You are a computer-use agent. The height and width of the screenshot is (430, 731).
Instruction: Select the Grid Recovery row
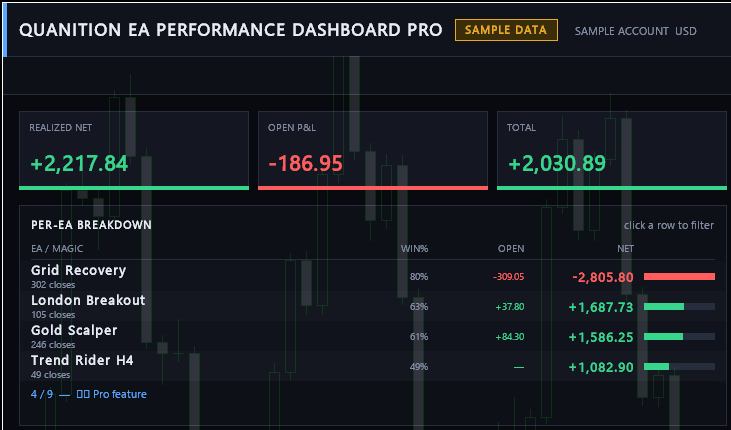click(372, 276)
